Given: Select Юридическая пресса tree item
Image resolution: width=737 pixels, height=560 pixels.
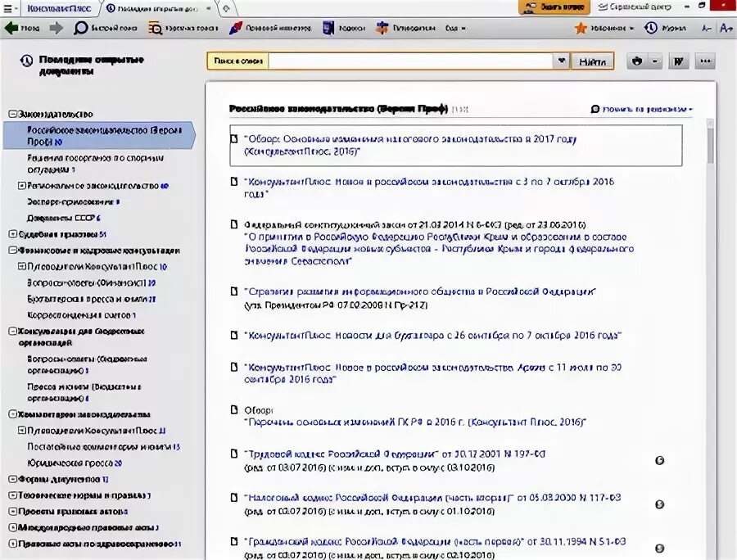Looking at the screenshot, I should 75,463.
